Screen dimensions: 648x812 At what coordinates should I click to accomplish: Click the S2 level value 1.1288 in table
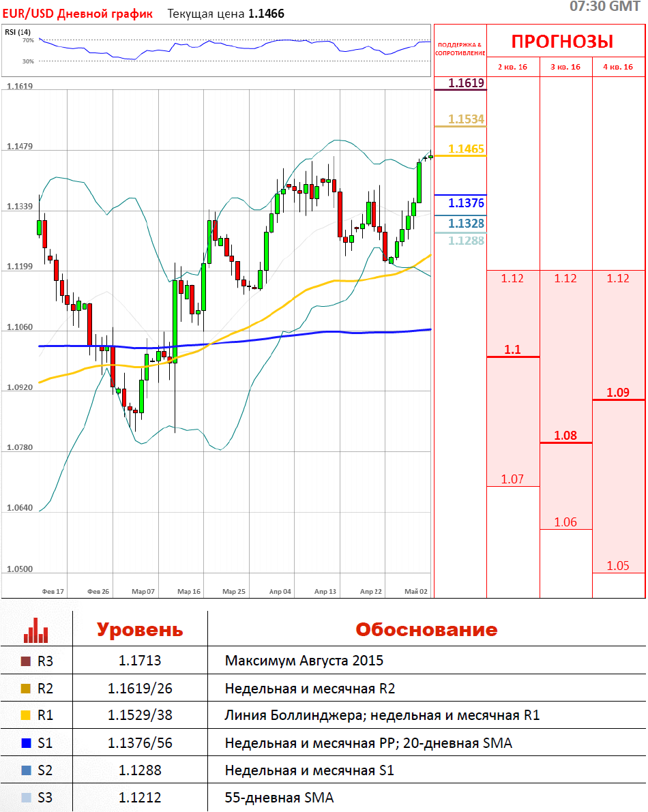tap(140, 770)
